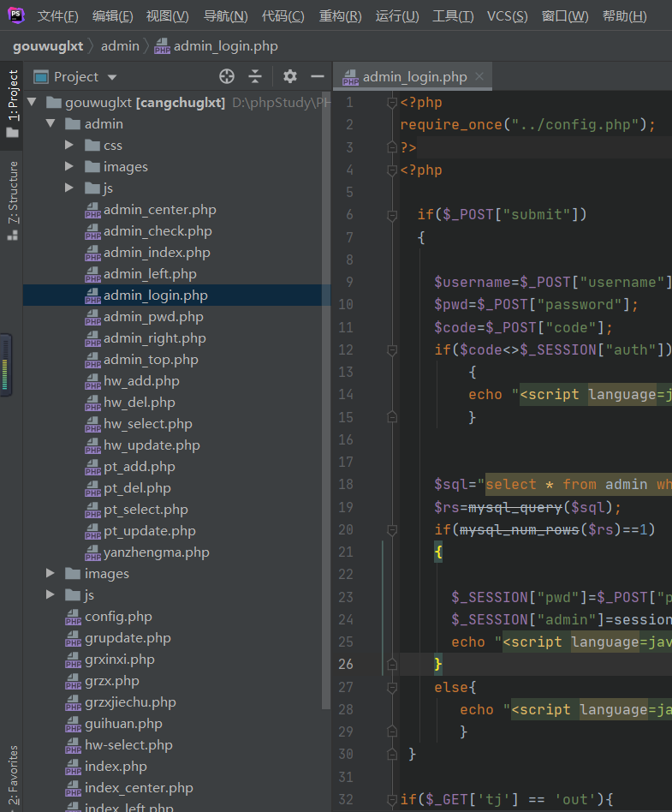Open the 2: Favorites tool window tab
The height and width of the screenshot is (812, 672).
(12, 775)
